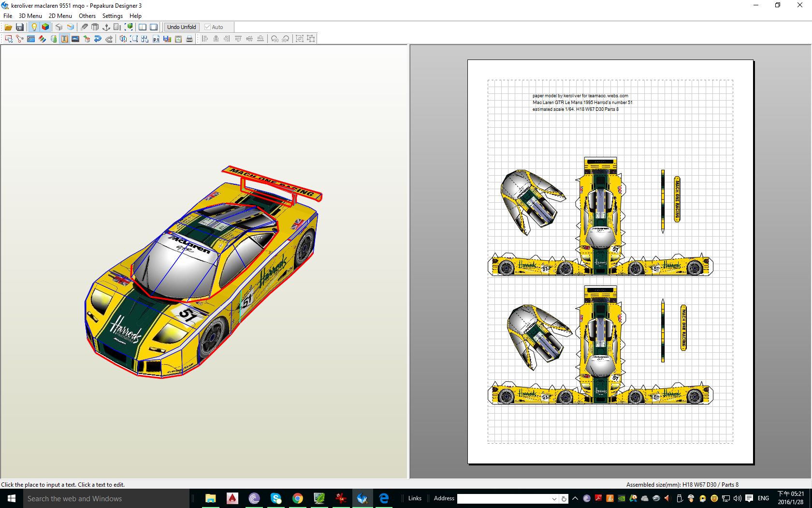Toggle the light bulb lighting icon
This screenshot has width=812, height=508.
(x=34, y=27)
